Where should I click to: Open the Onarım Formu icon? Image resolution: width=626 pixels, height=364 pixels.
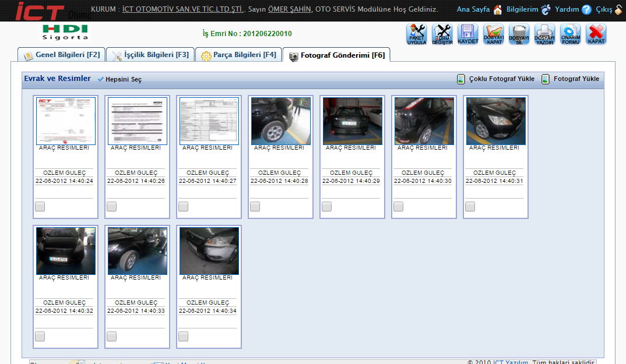[x=571, y=34]
